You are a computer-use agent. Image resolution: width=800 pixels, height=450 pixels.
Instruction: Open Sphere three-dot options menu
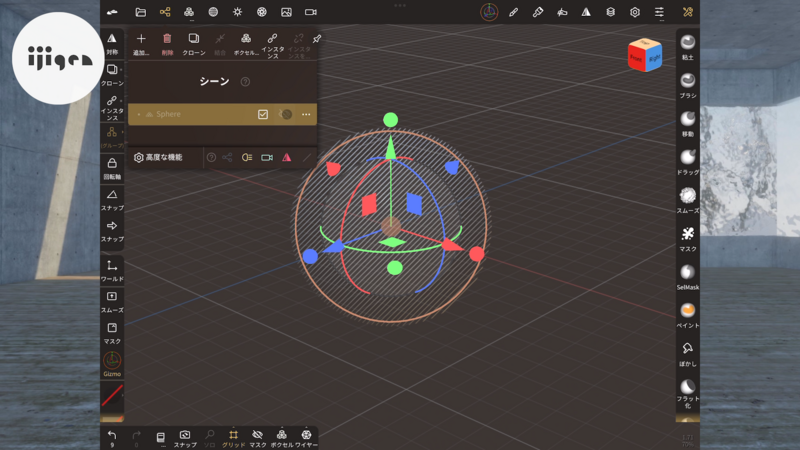pyautogui.click(x=306, y=114)
